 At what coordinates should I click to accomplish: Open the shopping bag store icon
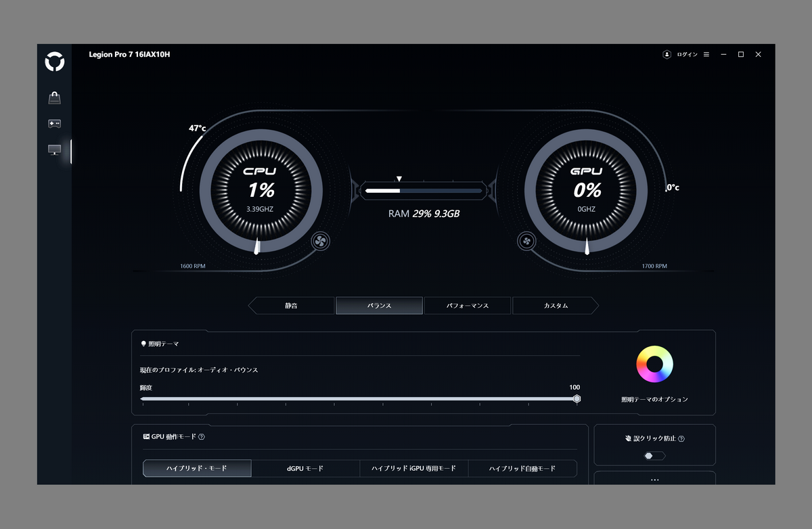point(54,98)
